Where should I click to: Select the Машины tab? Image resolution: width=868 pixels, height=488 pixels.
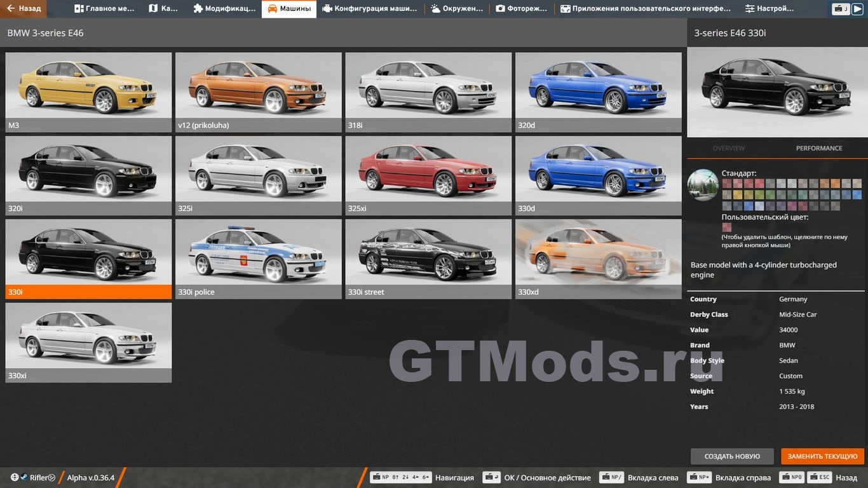[x=289, y=9]
